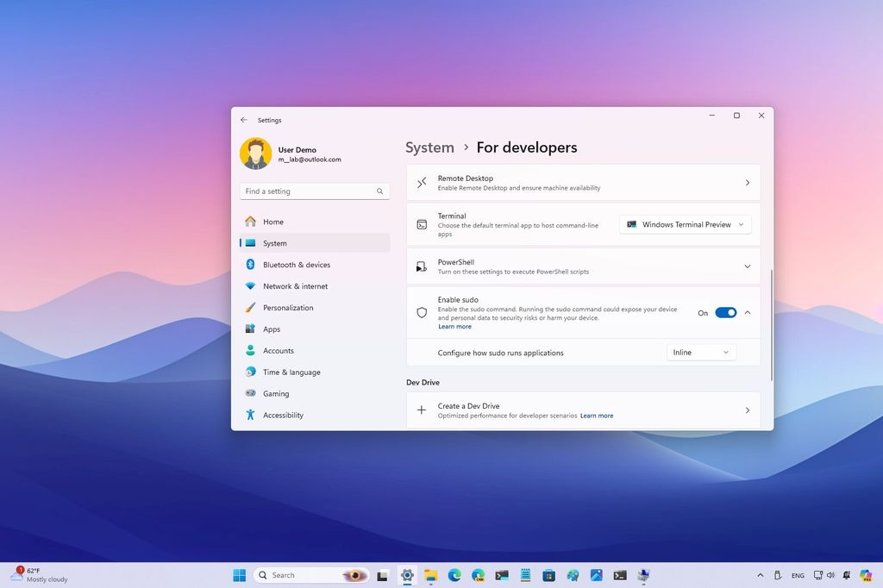Open the Inline sudo configuration dropdown
Image resolution: width=883 pixels, height=588 pixels.
[x=700, y=352]
